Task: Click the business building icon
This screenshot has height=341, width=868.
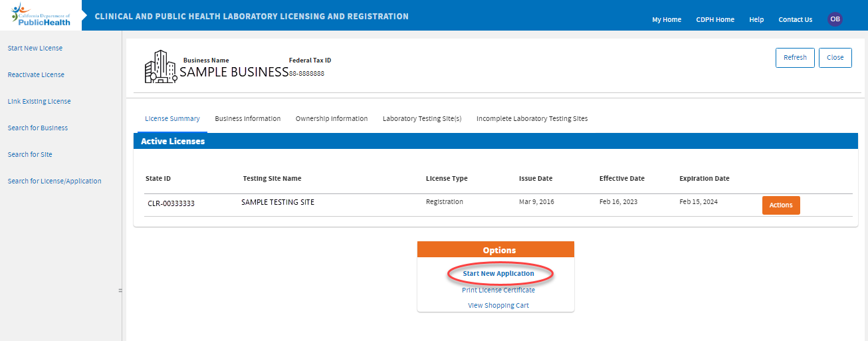Action: [x=161, y=66]
